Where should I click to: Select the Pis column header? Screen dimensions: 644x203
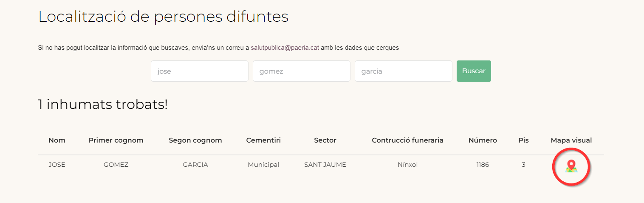coord(524,140)
